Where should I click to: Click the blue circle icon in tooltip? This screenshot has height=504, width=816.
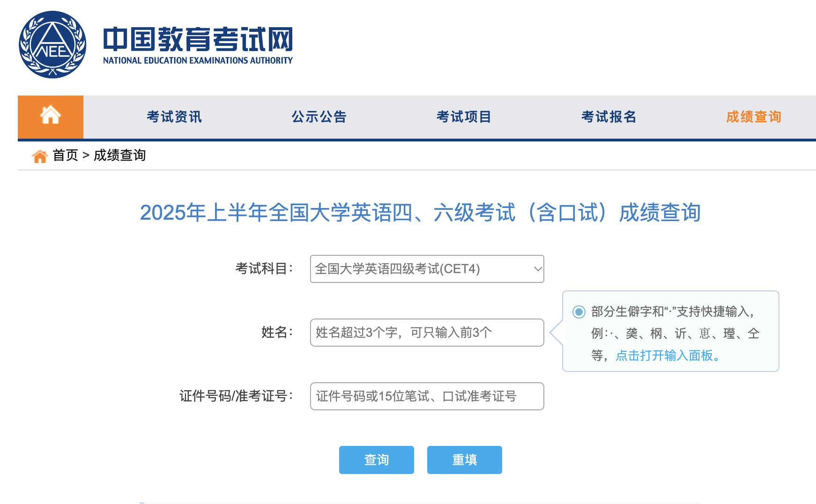tap(579, 311)
